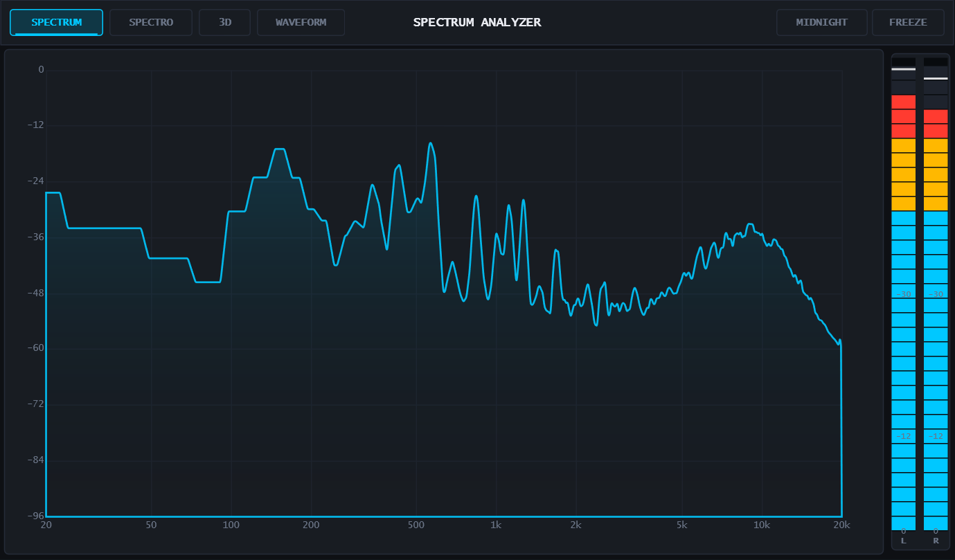The width and height of the screenshot is (955, 560).
Task: Click the left channel L level meter
Action: [903, 293]
